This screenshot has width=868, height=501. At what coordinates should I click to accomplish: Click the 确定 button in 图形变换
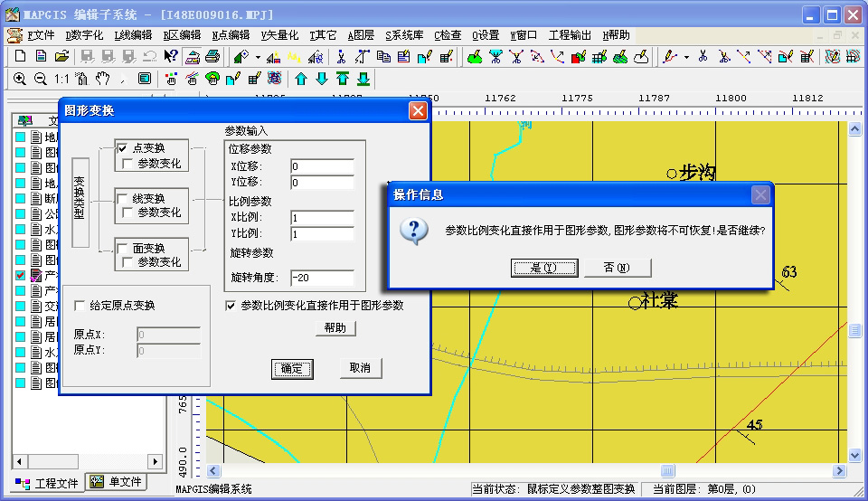[292, 369]
